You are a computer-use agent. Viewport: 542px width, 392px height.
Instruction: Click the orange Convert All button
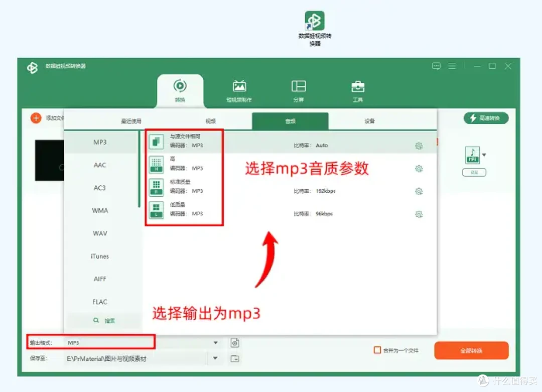click(x=471, y=350)
